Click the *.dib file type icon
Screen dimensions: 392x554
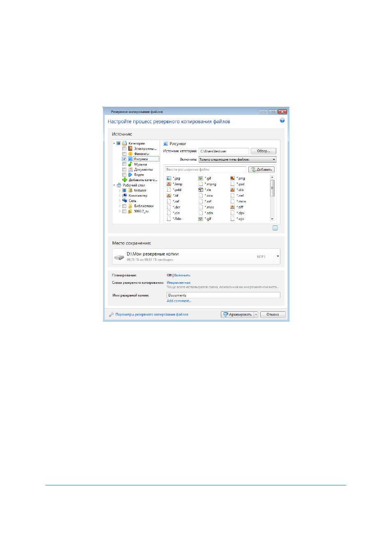[x=232, y=190]
